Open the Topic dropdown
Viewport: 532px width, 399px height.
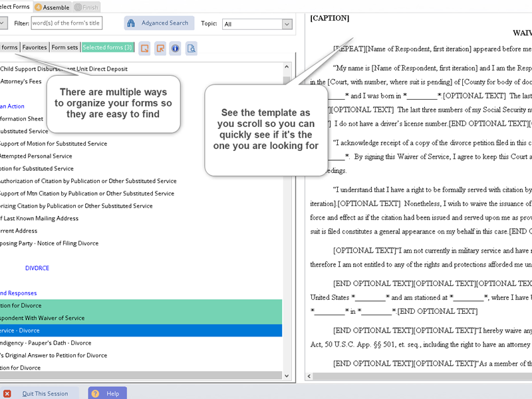tap(287, 24)
